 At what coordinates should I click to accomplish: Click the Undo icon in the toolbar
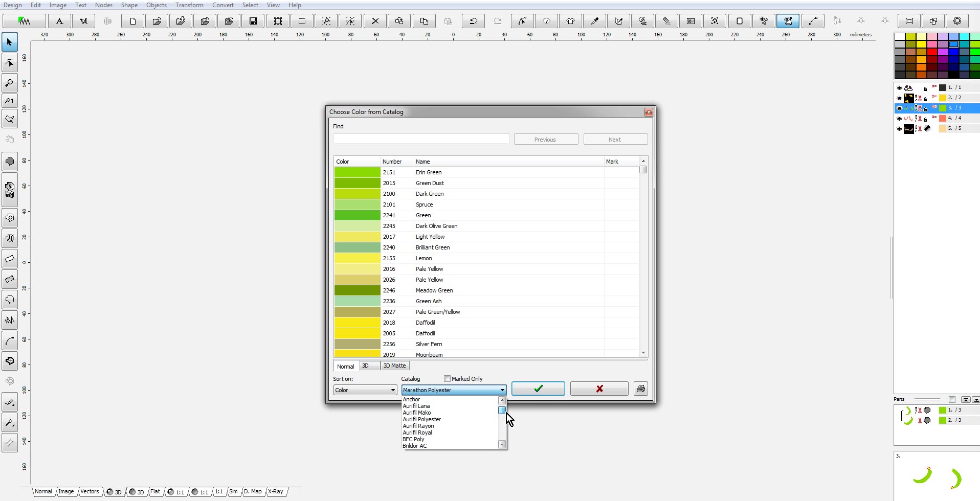[473, 21]
